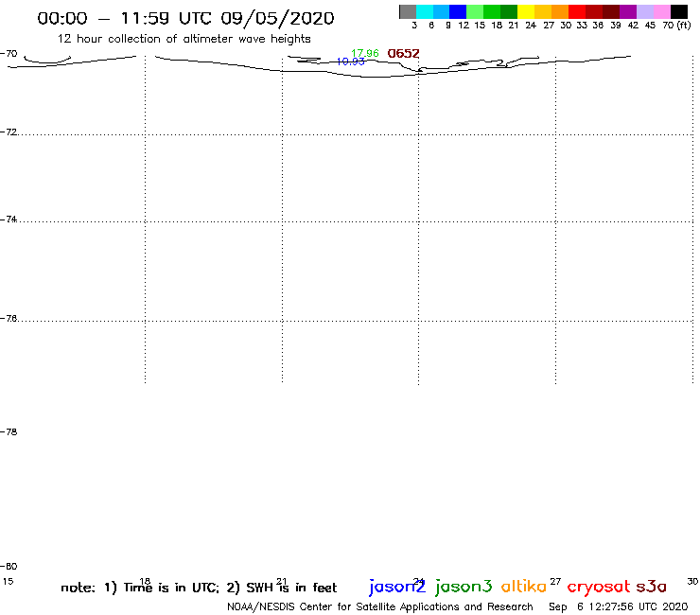Select the light green swatch between 12 and 15

[475, 11]
